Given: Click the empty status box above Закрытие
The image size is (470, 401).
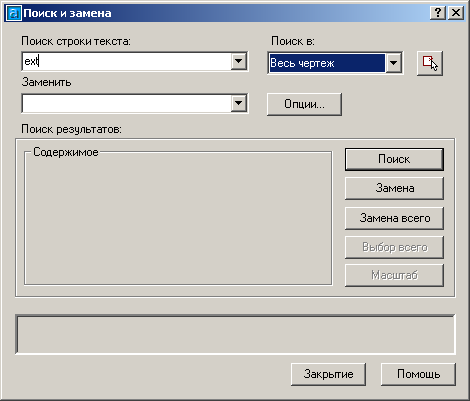Looking at the screenshot, I should click(x=235, y=334).
